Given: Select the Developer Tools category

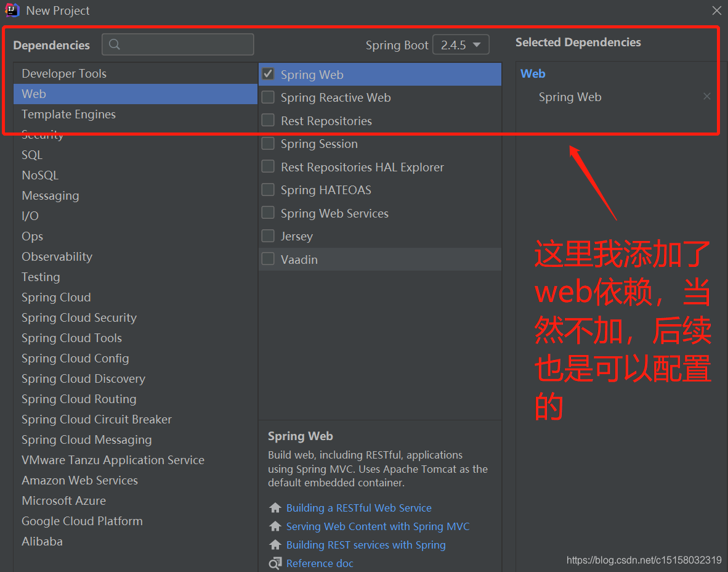Looking at the screenshot, I should (135, 73).
